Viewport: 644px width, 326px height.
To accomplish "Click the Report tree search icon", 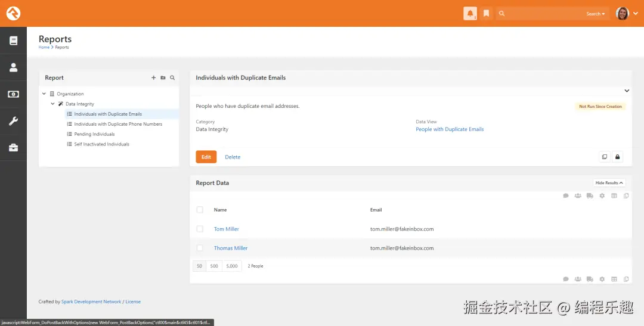I will [x=172, y=77].
